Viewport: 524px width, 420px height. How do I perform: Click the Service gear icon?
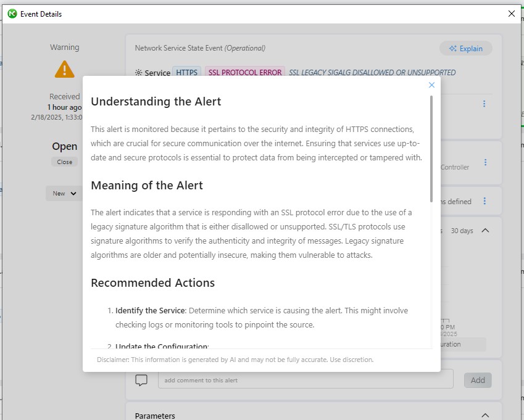tap(138, 72)
